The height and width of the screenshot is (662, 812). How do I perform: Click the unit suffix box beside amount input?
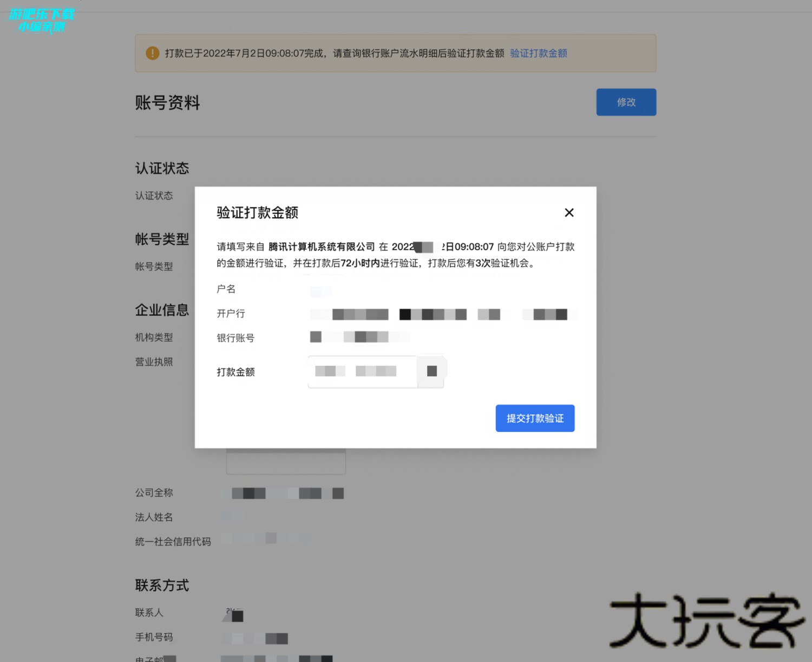tap(431, 371)
